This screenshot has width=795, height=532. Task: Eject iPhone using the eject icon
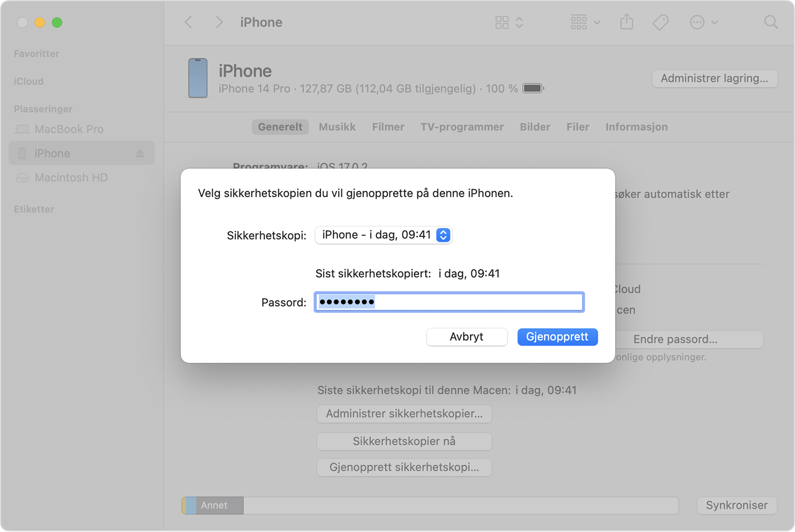(140, 153)
